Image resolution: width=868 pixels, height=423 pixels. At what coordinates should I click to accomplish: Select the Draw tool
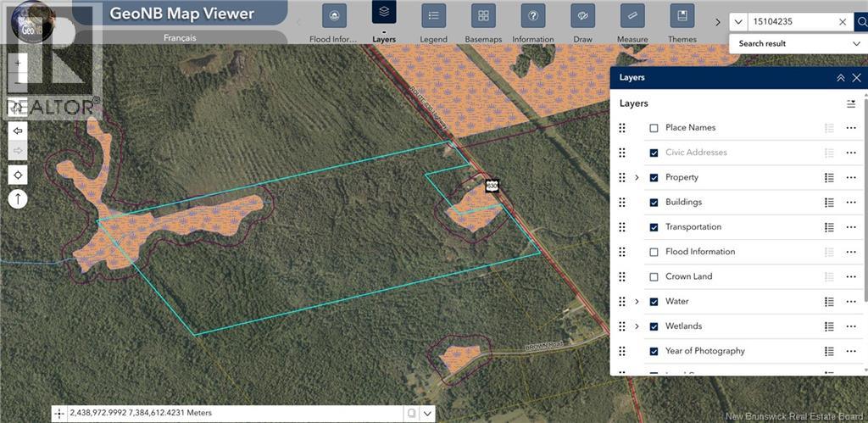tap(583, 15)
